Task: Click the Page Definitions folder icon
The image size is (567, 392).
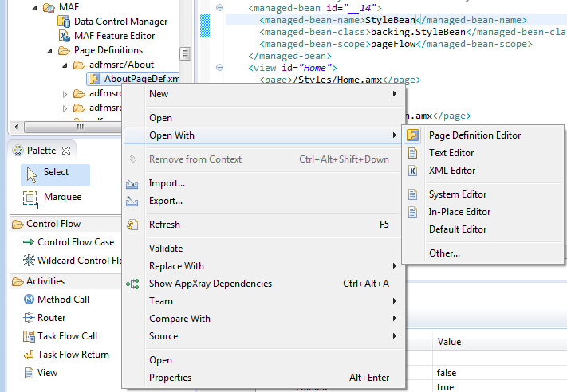Action: point(64,50)
